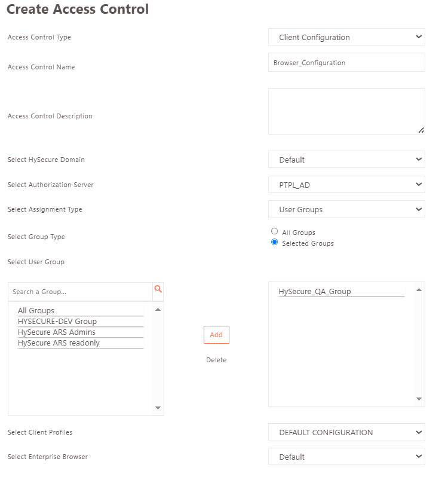Click the description box resize handle
Screen dimensions: 448x483
click(x=421, y=130)
